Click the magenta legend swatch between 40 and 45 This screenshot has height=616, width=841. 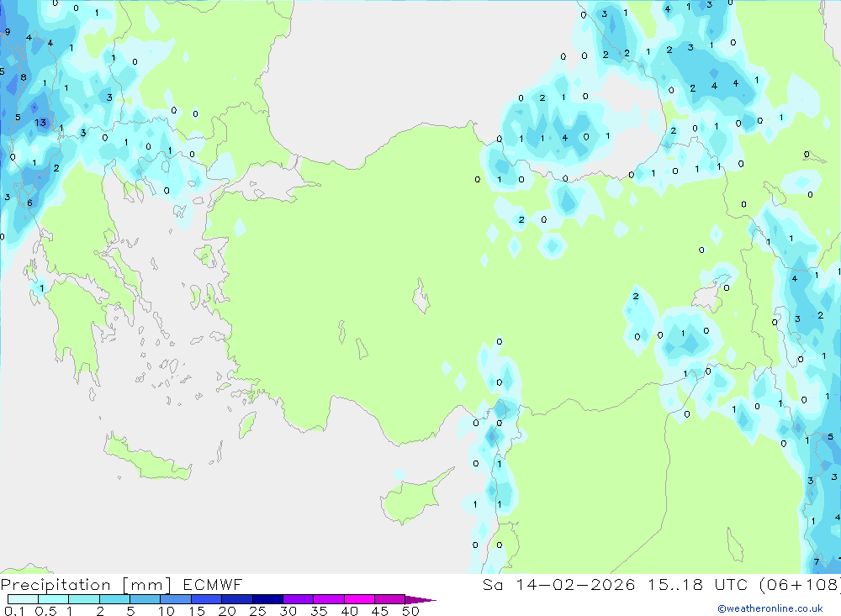(x=359, y=599)
